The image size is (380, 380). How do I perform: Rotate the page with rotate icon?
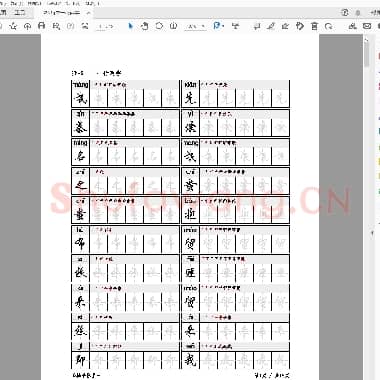(x=329, y=26)
